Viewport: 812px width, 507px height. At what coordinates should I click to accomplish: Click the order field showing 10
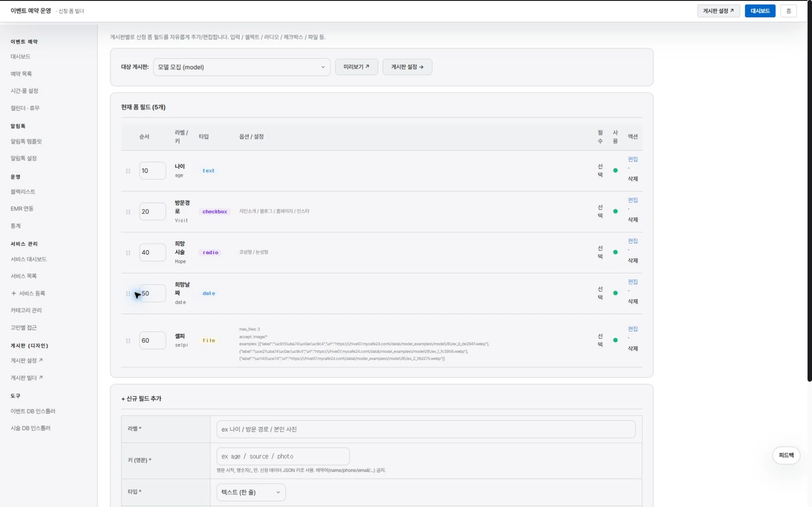152,171
